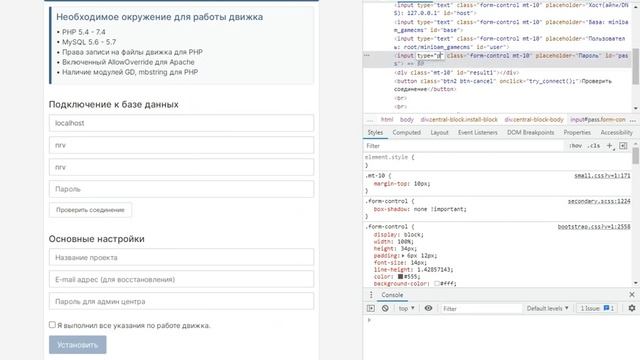
Task: Focus the E-mail адрес field
Action: coord(181,280)
